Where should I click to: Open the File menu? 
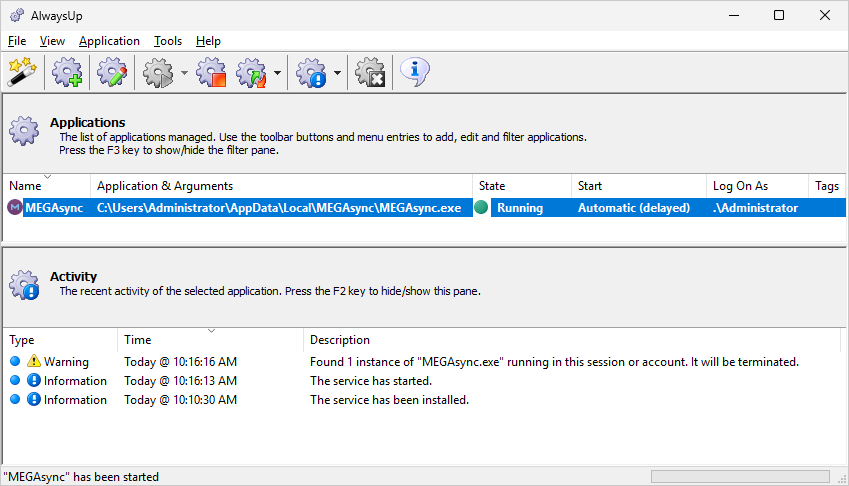(x=17, y=41)
